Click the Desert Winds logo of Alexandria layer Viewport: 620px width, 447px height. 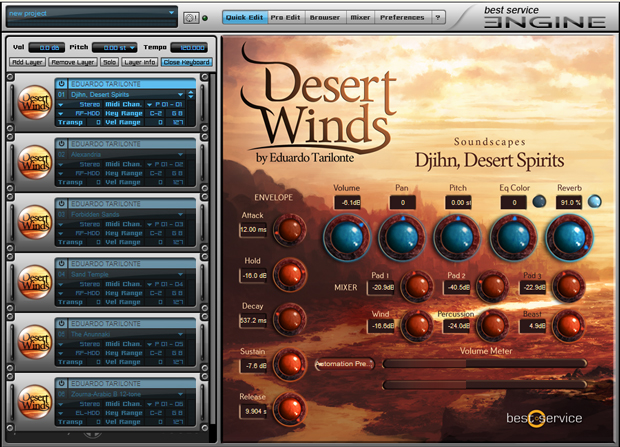click(35, 162)
